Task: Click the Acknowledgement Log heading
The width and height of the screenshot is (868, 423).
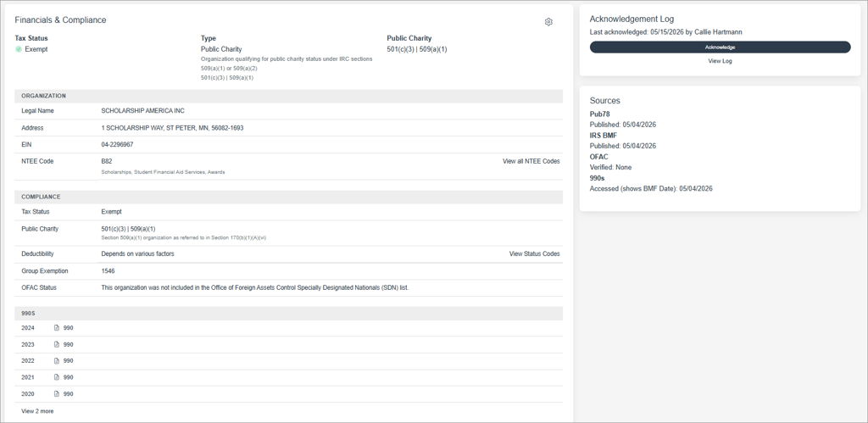Action: (x=632, y=19)
